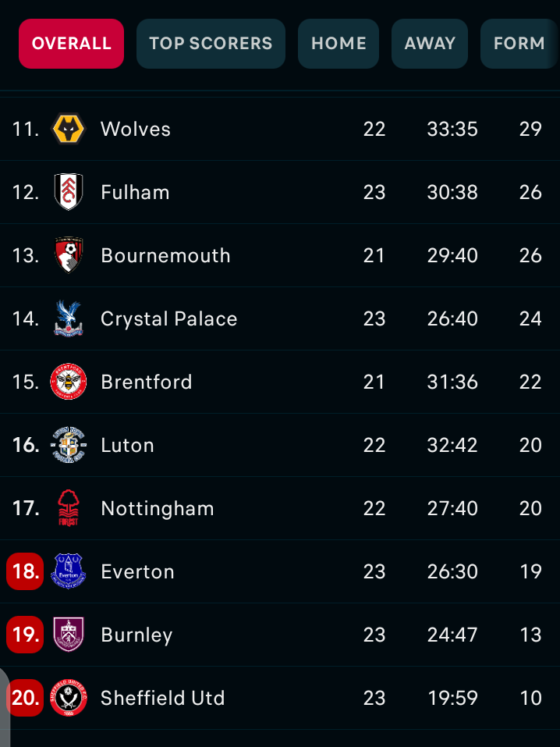560x747 pixels.
Task: Click the Brentford bee badge
Action: click(x=69, y=382)
